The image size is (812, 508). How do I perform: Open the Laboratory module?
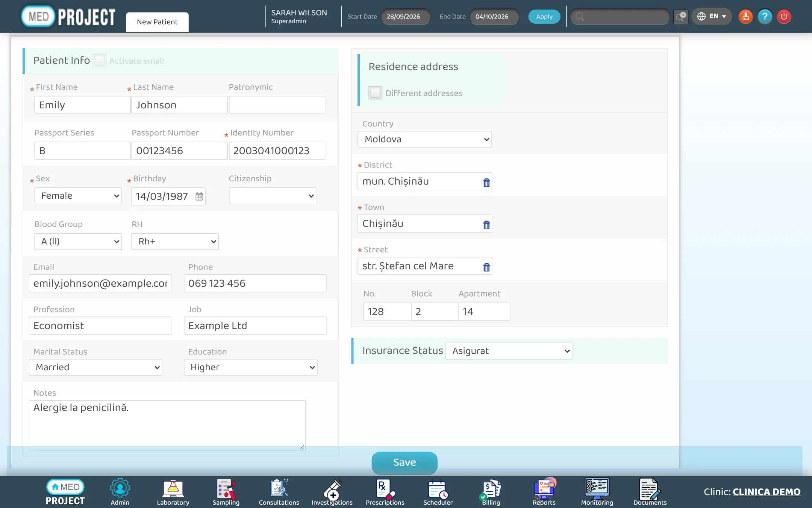pos(173,492)
